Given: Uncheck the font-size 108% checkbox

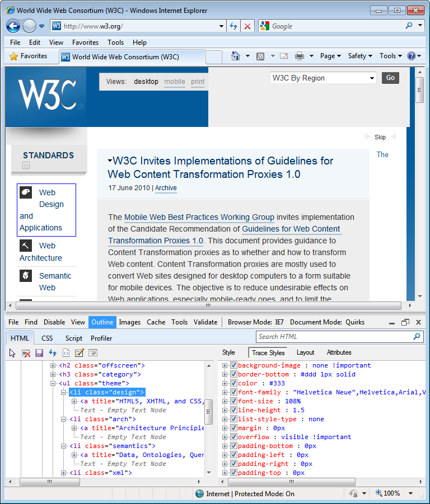Looking at the screenshot, I should pos(234,401).
